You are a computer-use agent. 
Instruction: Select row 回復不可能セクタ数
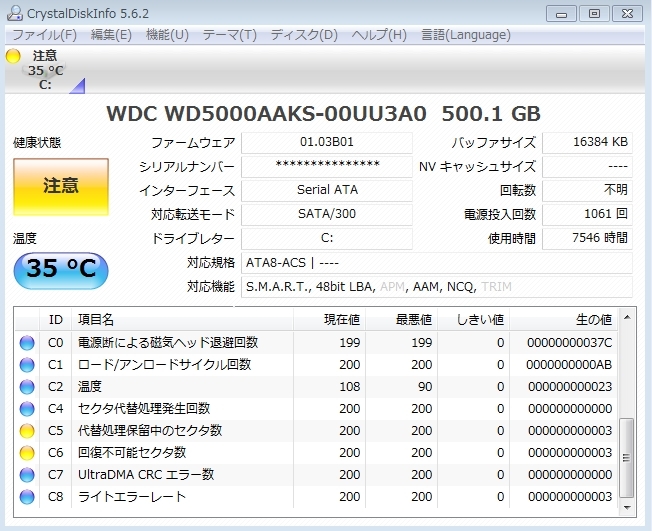tap(316, 453)
